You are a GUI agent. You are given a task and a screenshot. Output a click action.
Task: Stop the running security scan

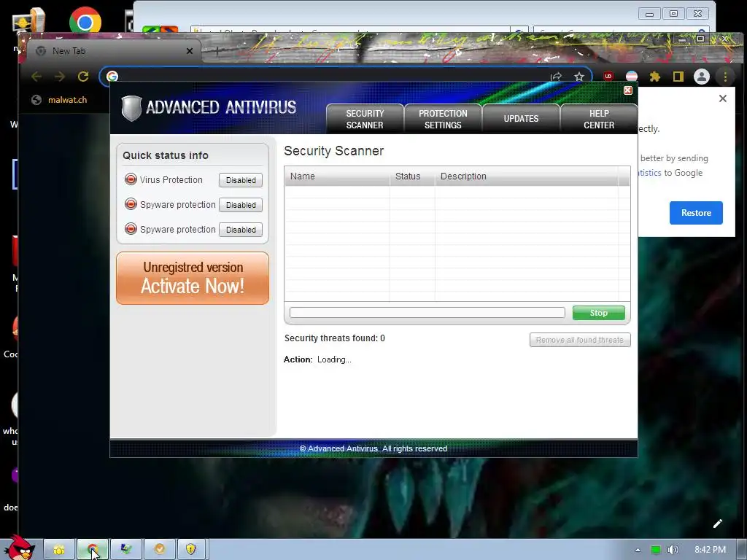click(x=598, y=313)
